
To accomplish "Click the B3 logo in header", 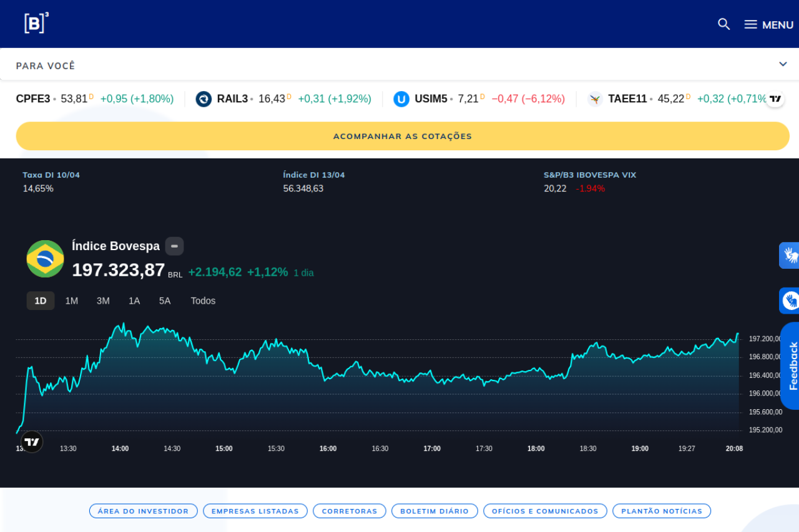I will 36,23.
